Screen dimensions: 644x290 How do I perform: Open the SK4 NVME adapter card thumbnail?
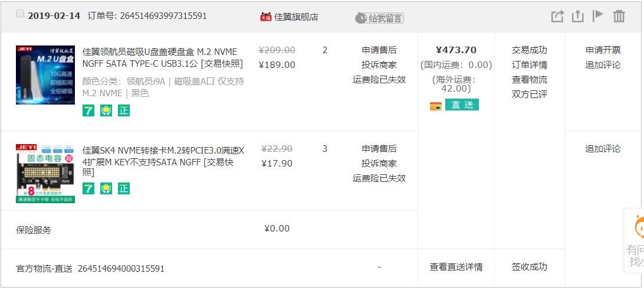click(x=45, y=174)
